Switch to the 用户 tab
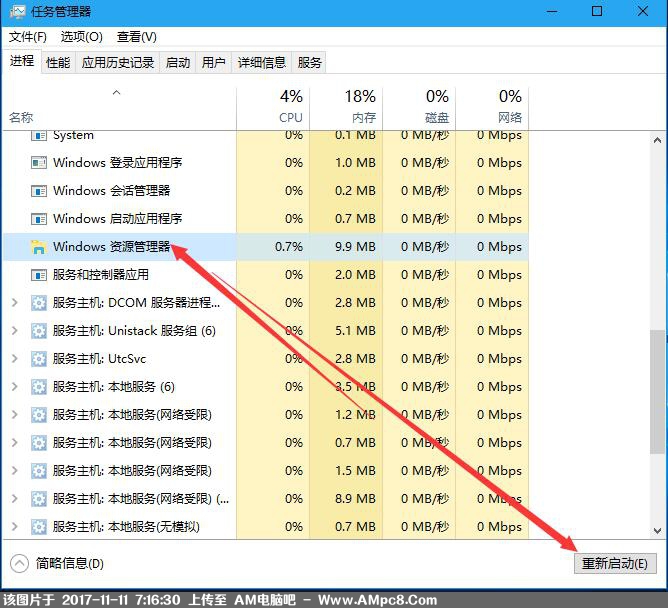This screenshot has height=608, width=668. (x=213, y=63)
